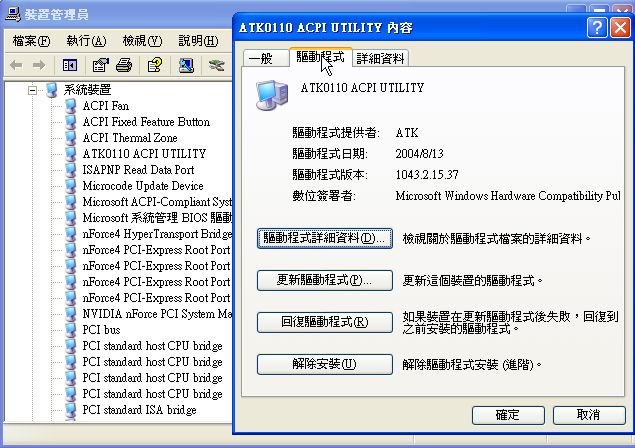This screenshot has height=448, width=635.
Task: Select Microsoft ACPI-Compliant System entry
Action: 157,202
